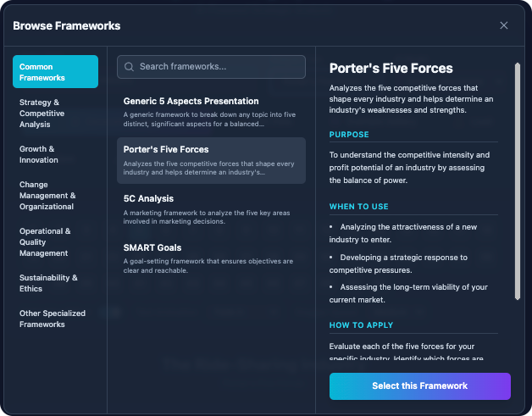Open Strategy & Competitive Analysis category
This screenshot has height=416, width=532.
click(55, 114)
